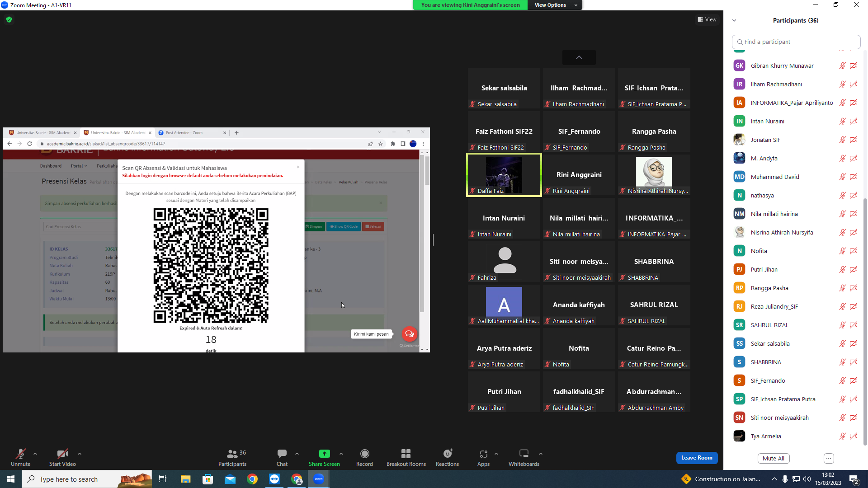The width and height of the screenshot is (868, 488).
Task: Click the green encryption shield icon
Action: tap(9, 19)
